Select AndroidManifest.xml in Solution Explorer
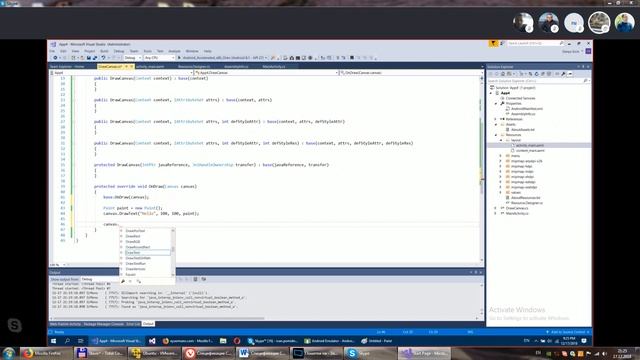Image resolution: width=640 pixels, height=360 pixels. point(527,109)
